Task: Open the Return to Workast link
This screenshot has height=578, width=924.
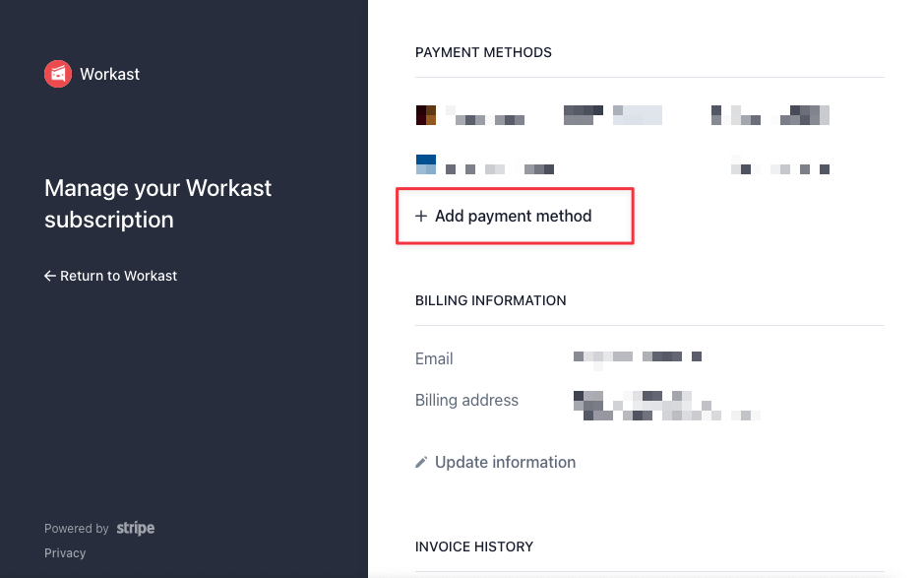Action: [x=111, y=276]
